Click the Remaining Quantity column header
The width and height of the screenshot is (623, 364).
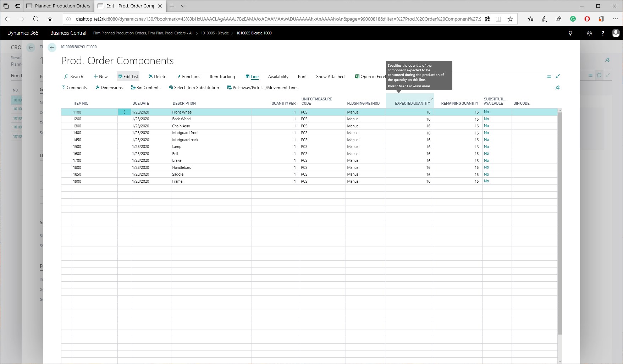[460, 104]
